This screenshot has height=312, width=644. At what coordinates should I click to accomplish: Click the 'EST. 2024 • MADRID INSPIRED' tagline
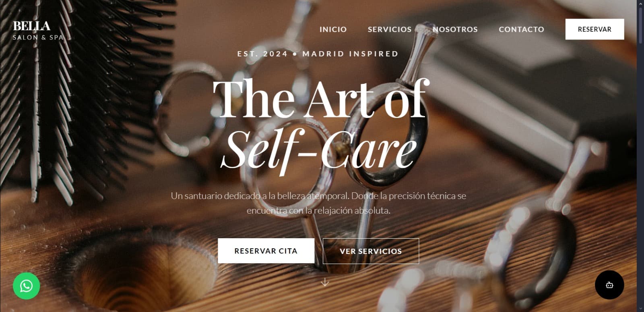click(x=318, y=54)
